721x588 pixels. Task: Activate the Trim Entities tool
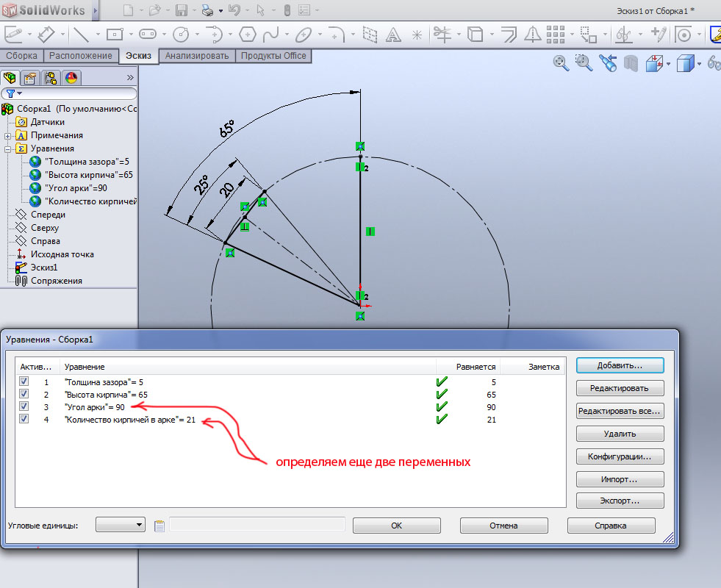442,35
